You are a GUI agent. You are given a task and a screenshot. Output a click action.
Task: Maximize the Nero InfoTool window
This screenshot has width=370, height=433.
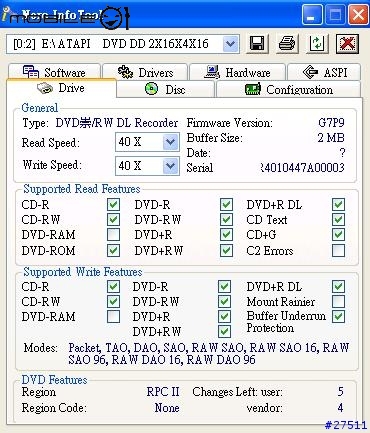pos(335,15)
